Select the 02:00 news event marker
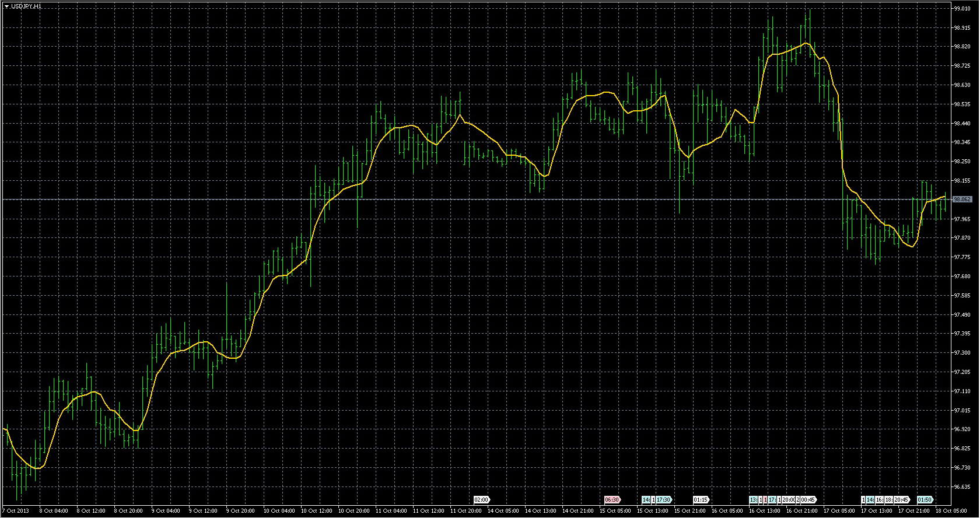The image size is (980, 518). coord(481,500)
